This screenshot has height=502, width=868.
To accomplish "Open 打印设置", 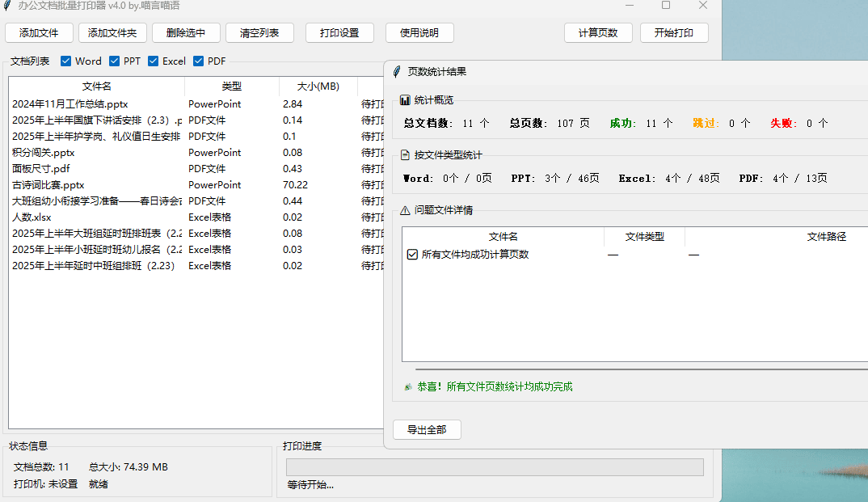I will pos(339,33).
